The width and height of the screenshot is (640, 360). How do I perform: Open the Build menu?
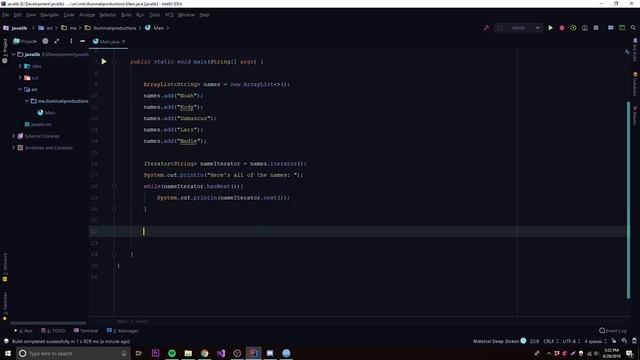click(x=126, y=15)
